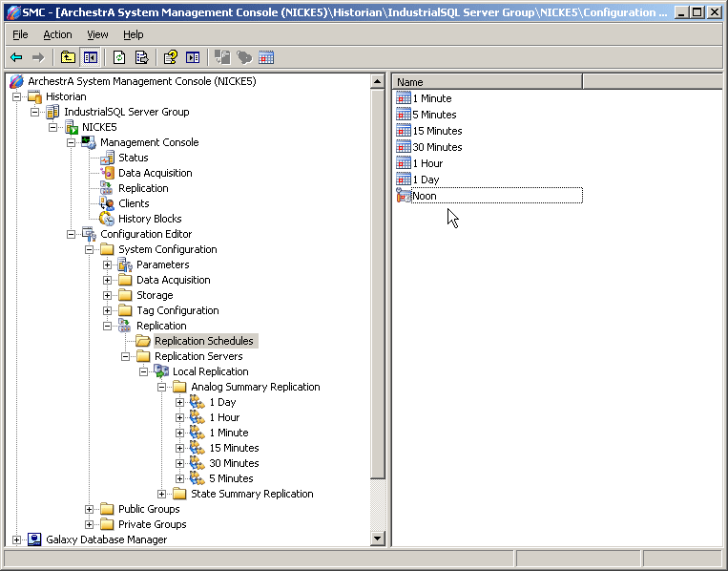Viewport: 728px width, 571px height.
Task: Toggle the Show/Hide Console Tree icon
Action: click(91, 57)
